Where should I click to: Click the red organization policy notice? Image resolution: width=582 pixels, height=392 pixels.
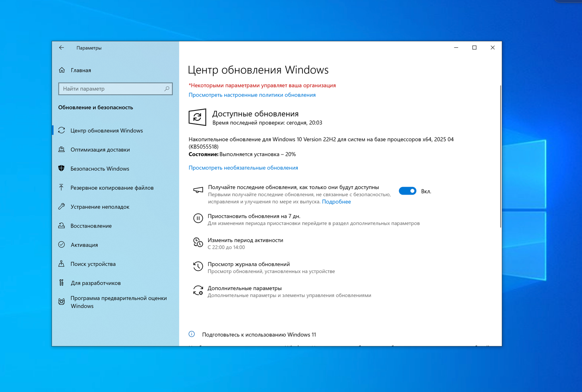click(262, 85)
